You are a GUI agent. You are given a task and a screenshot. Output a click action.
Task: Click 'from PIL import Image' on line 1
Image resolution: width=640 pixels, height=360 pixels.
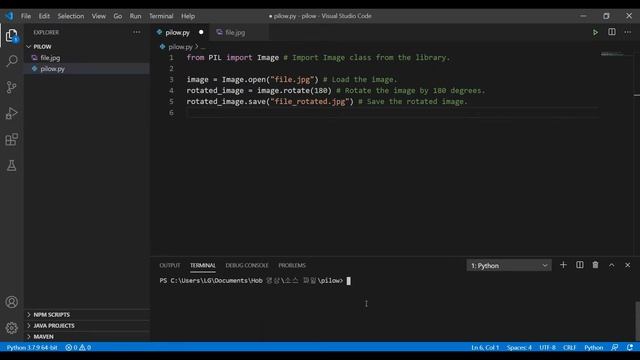[x=233, y=58]
